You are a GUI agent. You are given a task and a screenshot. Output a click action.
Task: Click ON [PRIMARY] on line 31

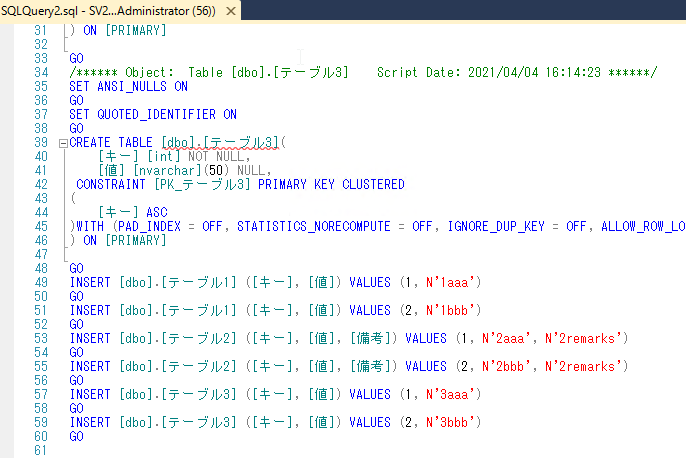(125, 30)
